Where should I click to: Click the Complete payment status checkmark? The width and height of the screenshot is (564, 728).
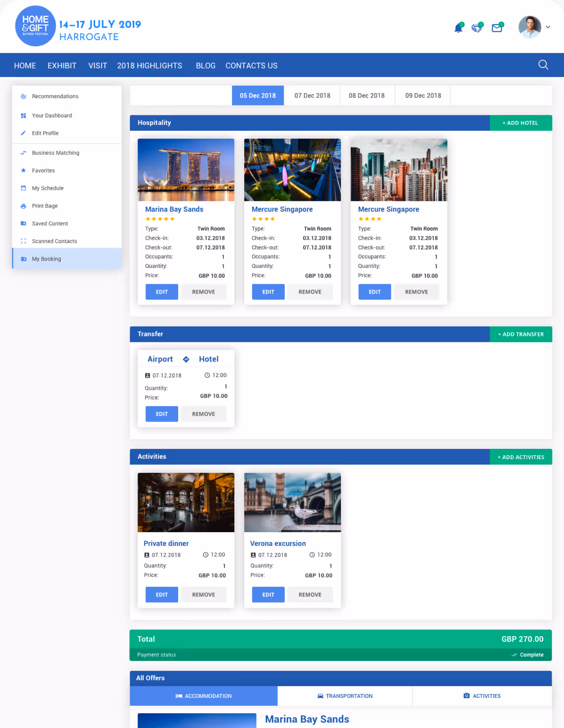click(x=514, y=655)
